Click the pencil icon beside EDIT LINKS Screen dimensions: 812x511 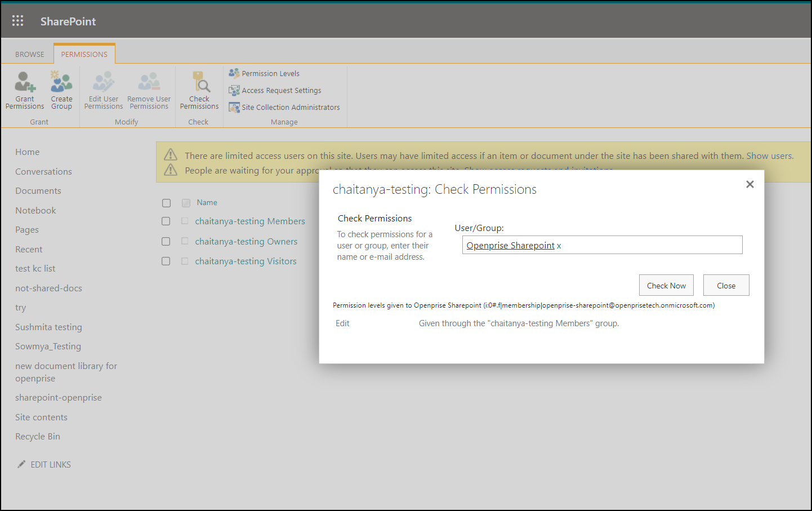coord(21,464)
